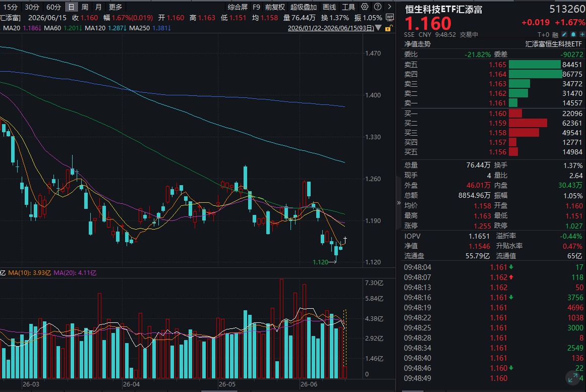Open the 工具 menu

coord(348,7)
